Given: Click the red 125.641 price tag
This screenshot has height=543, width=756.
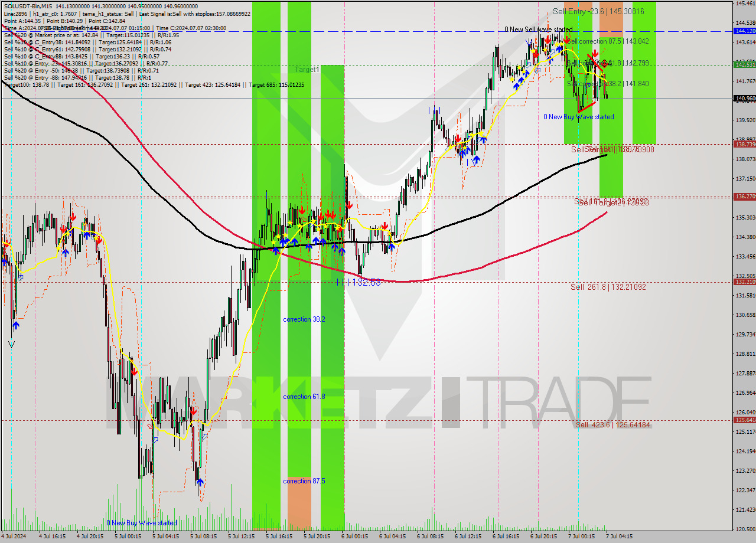Looking at the screenshot, I should (744, 420).
